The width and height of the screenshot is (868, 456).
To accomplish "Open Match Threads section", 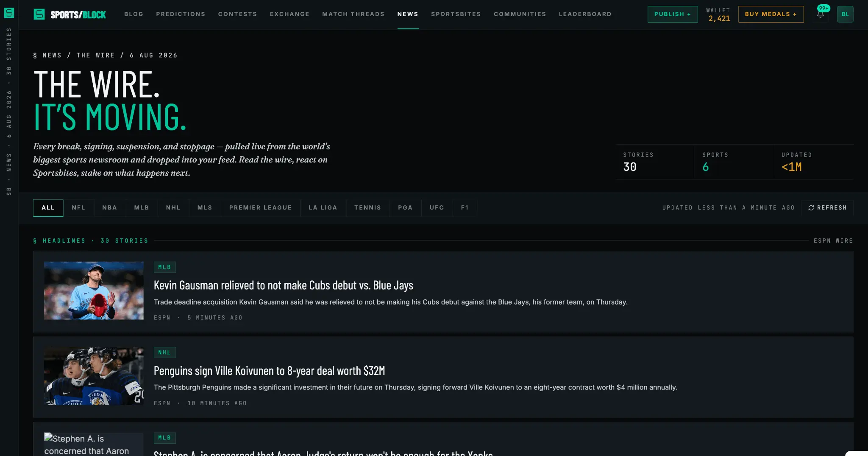I will click(353, 14).
